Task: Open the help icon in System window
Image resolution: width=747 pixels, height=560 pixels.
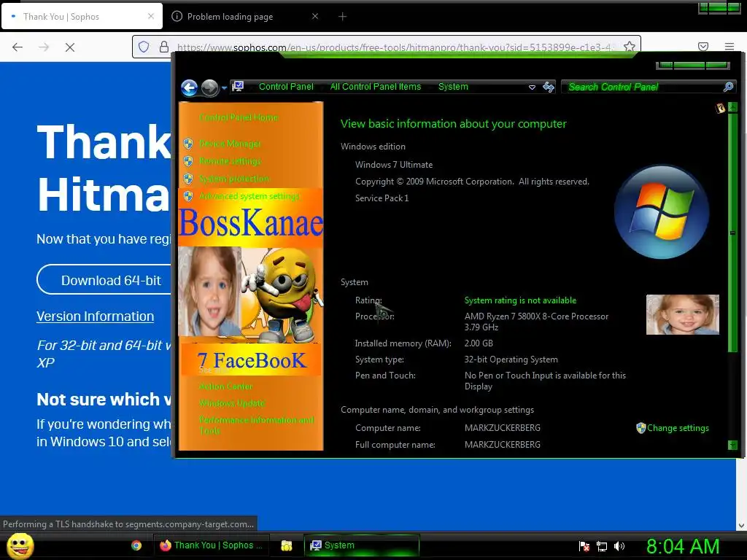Action: click(720, 108)
